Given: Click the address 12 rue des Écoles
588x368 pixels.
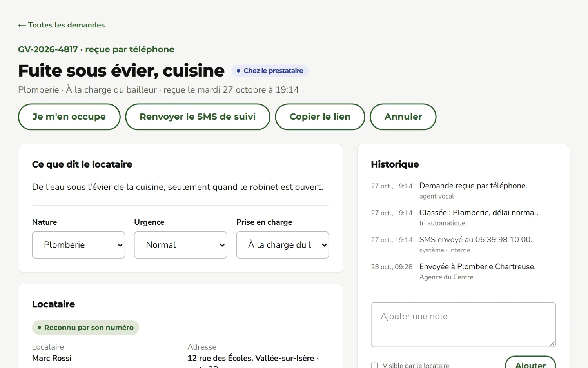Looking at the screenshot, I should pos(251,358).
